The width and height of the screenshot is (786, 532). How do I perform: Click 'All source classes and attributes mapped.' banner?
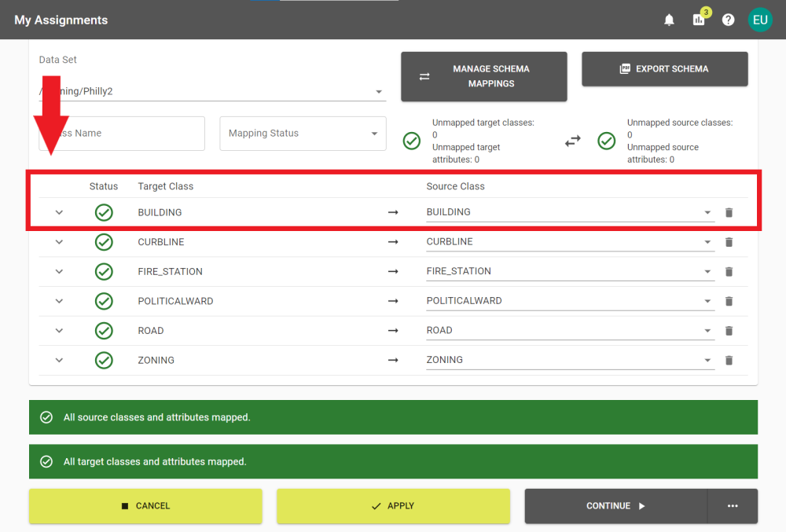click(393, 417)
